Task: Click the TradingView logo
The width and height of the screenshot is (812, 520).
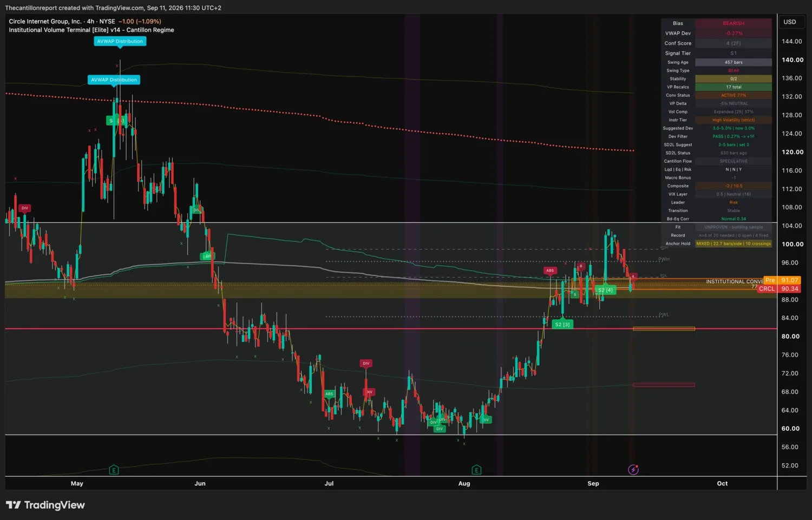Action: click(x=45, y=505)
